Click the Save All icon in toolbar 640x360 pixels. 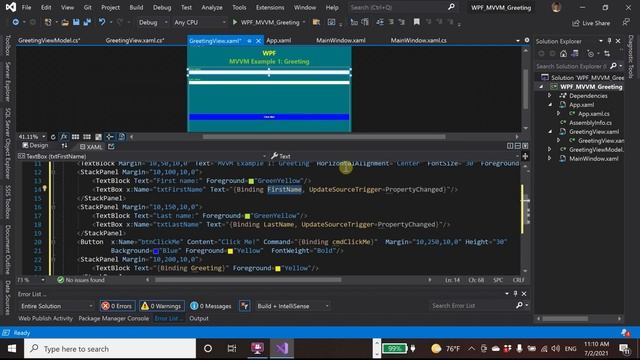87,22
